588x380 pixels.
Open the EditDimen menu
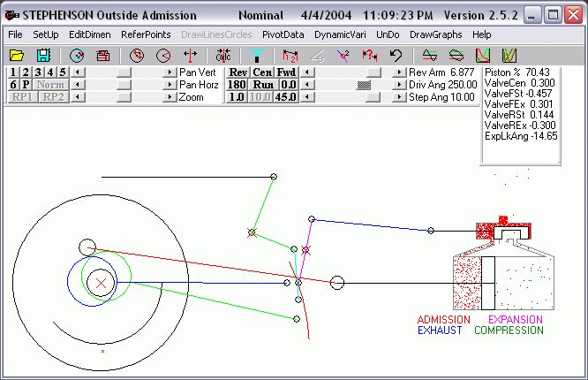click(90, 34)
